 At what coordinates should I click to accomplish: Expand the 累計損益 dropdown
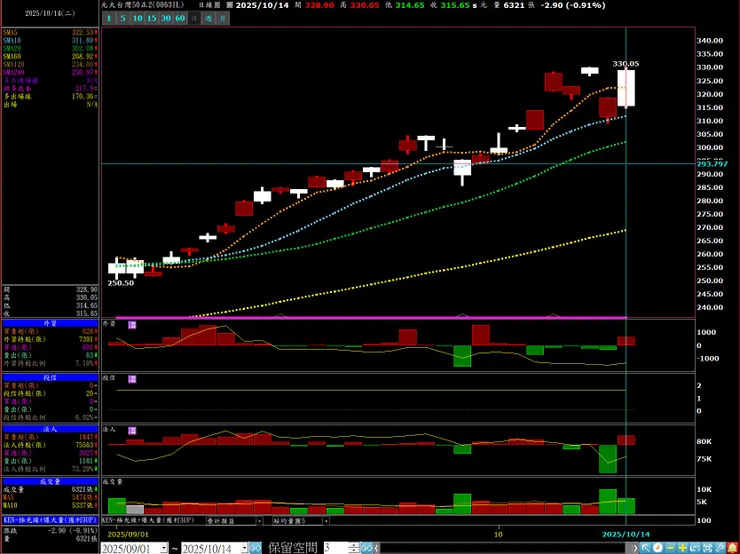pyautogui.click(x=259, y=521)
